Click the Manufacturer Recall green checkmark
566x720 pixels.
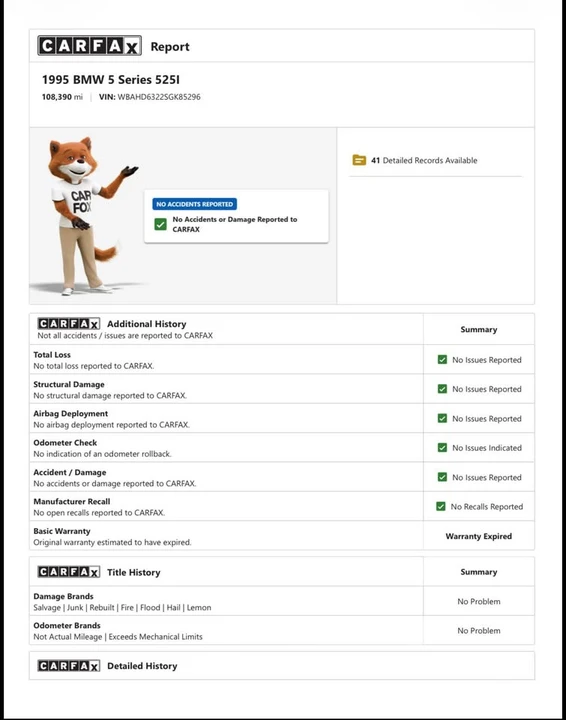441,506
